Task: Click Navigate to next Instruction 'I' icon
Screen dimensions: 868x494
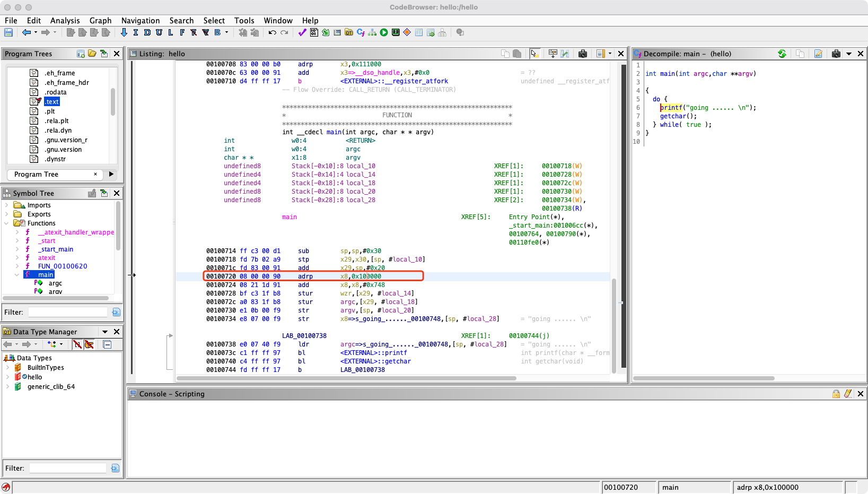Action: coord(136,32)
